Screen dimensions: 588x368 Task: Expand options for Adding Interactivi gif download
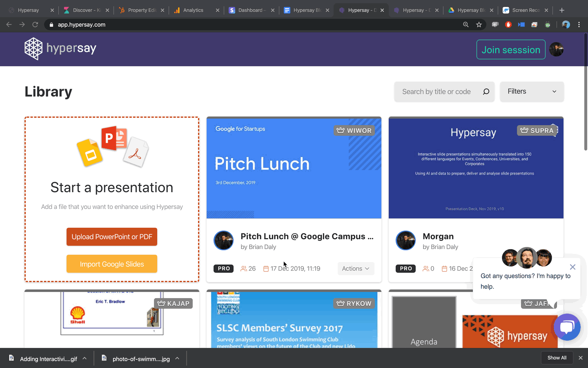pyautogui.click(x=85, y=358)
